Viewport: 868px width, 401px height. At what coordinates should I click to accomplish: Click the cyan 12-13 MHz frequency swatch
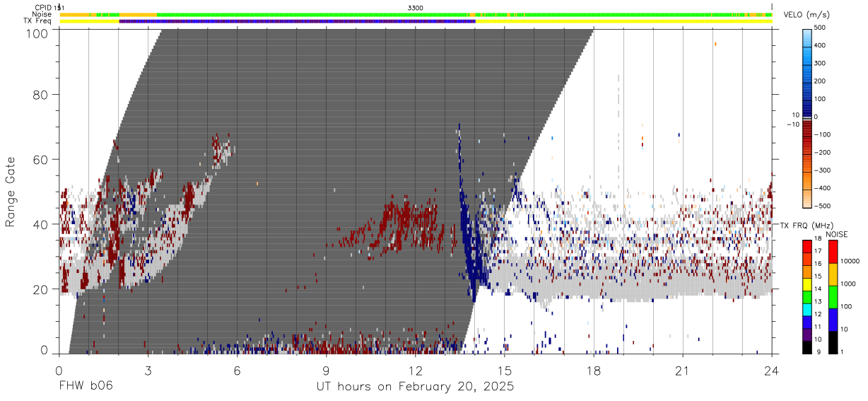[x=808, y=309]
